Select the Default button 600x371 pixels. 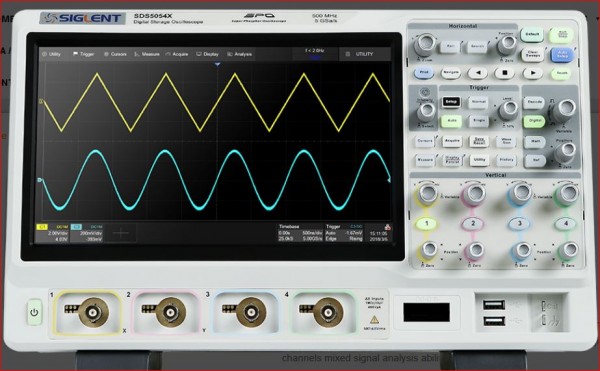[532, 35]
